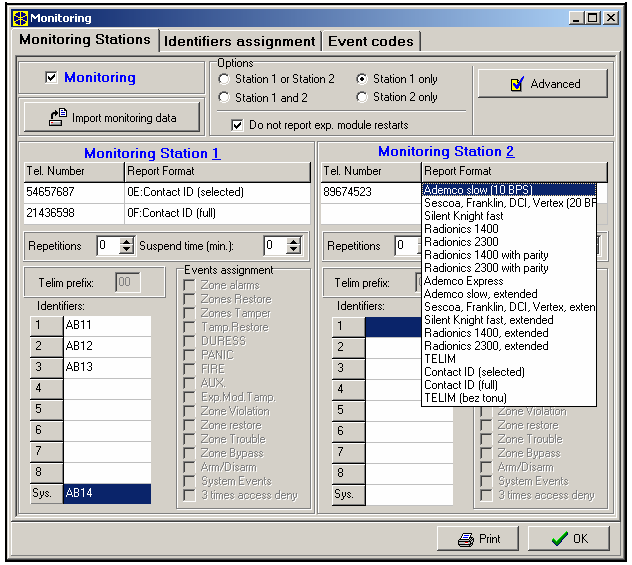Open Advanced settings button

pos(543,84)
